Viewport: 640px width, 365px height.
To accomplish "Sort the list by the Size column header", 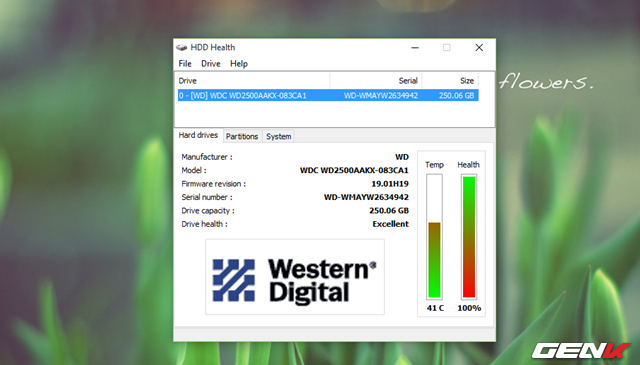I will (450, 81).
